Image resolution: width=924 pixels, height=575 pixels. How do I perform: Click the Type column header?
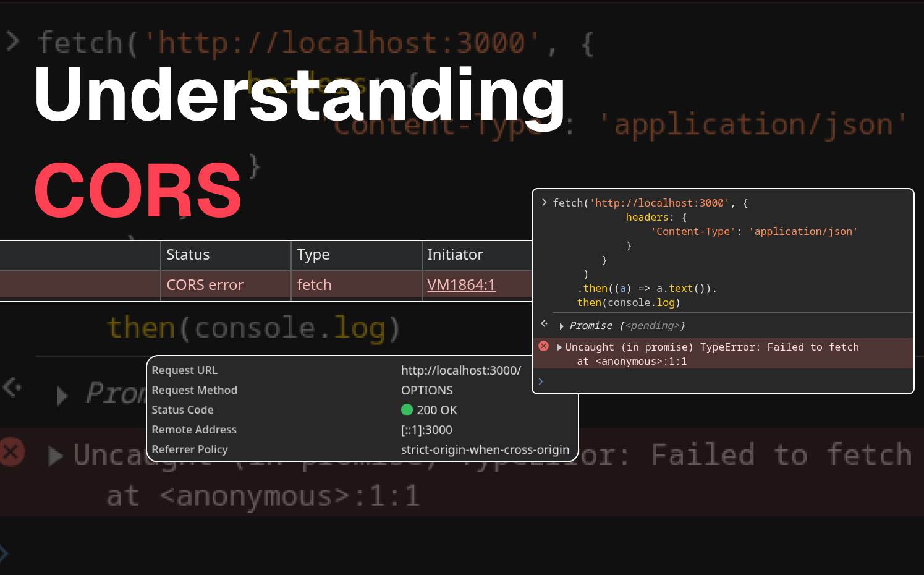(x=313, y=255)
